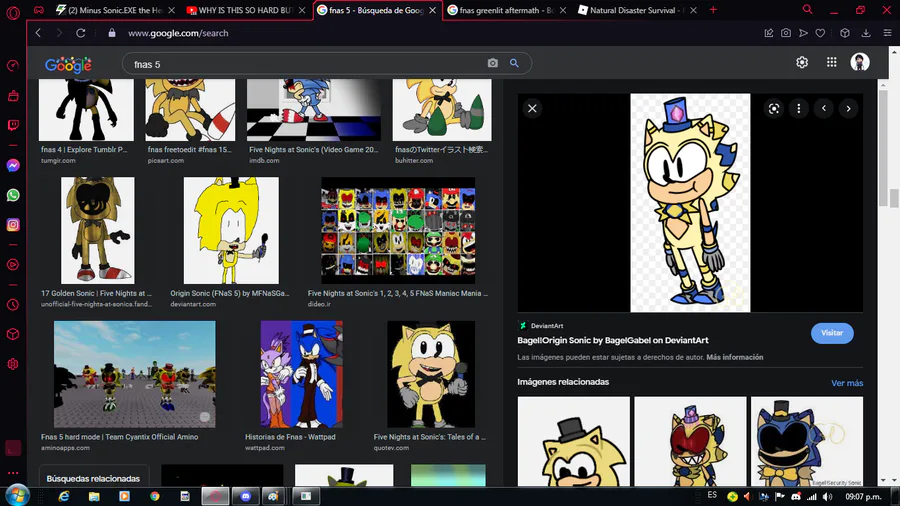This screenshot has width=900, height=506.
Task: Open Bagel!Origin Sonic DeviantArt title link
Action: [x=612, y=340]
